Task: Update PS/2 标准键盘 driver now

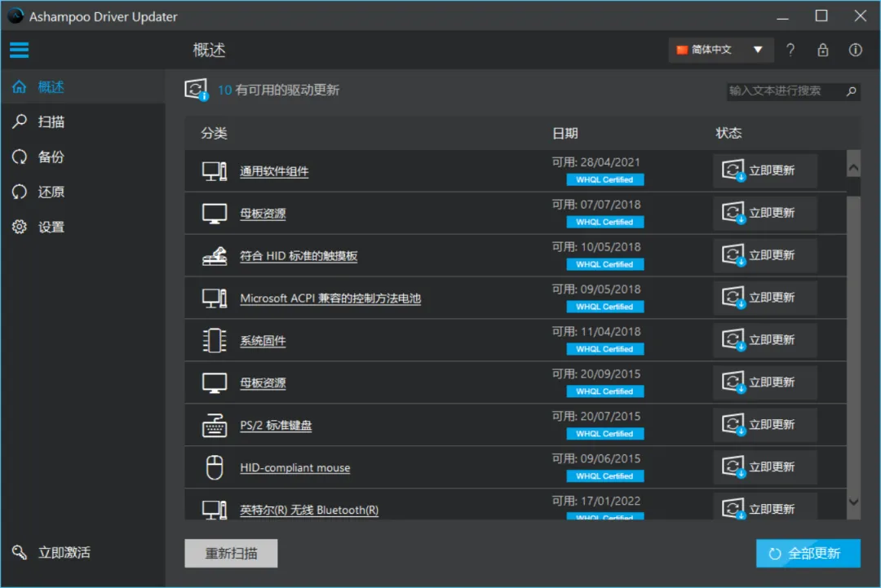Action: pyautogui.click(x=764, y=425)
